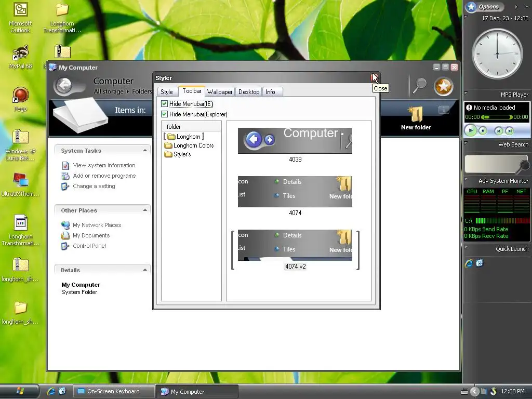
Task: Open the MyPal 68 desktop shortcut
Action: click(20, 56)
